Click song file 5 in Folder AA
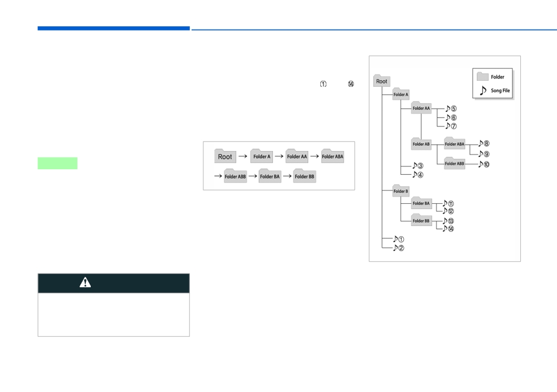 point(451,108)
